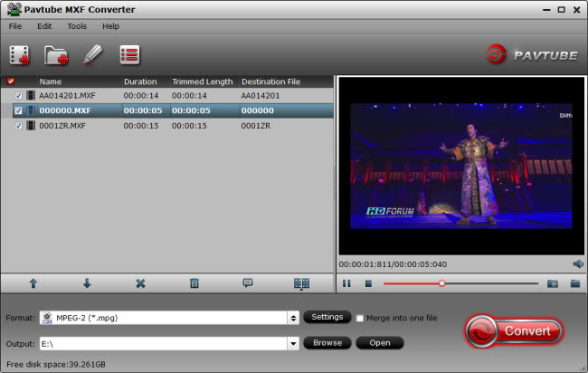Uncheck the AA014201.MXF checkbox
This screenshot has width=588, height=373.
point(18,96)
